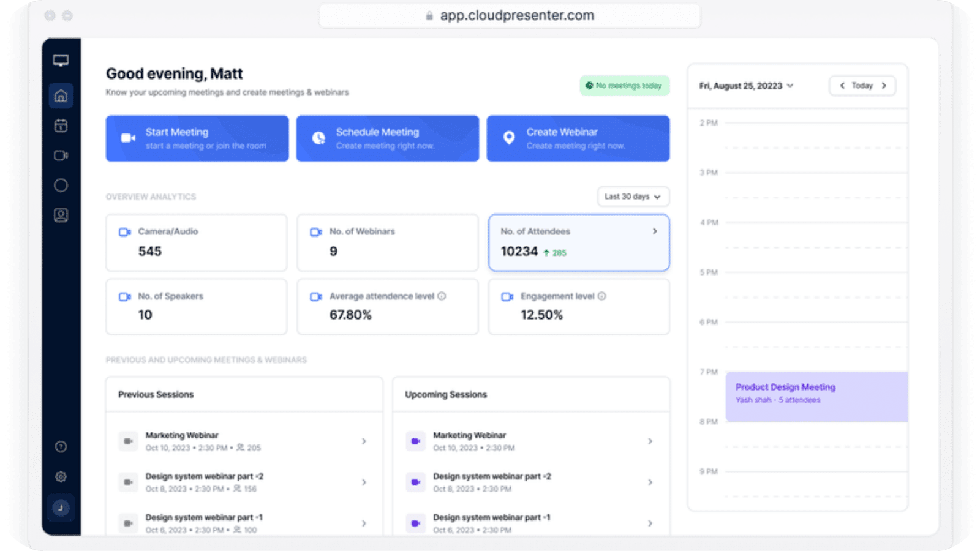Open the Home dashboard from the sidebar

61,96
